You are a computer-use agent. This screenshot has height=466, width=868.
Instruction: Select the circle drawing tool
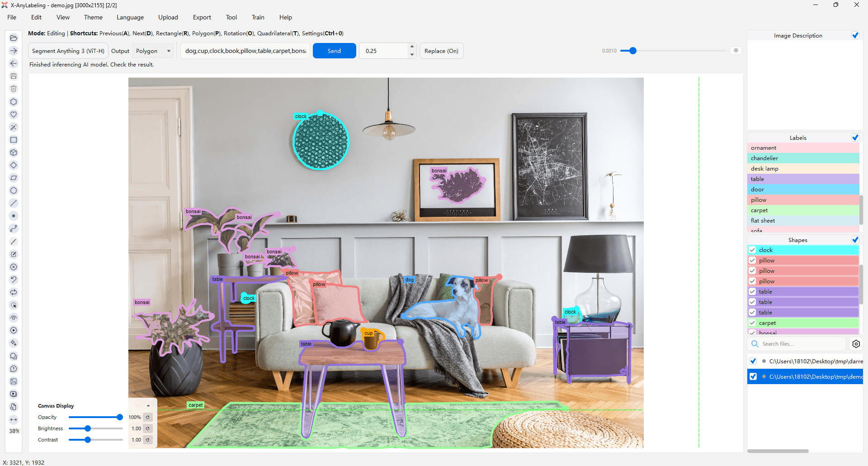tap(14, 190)
